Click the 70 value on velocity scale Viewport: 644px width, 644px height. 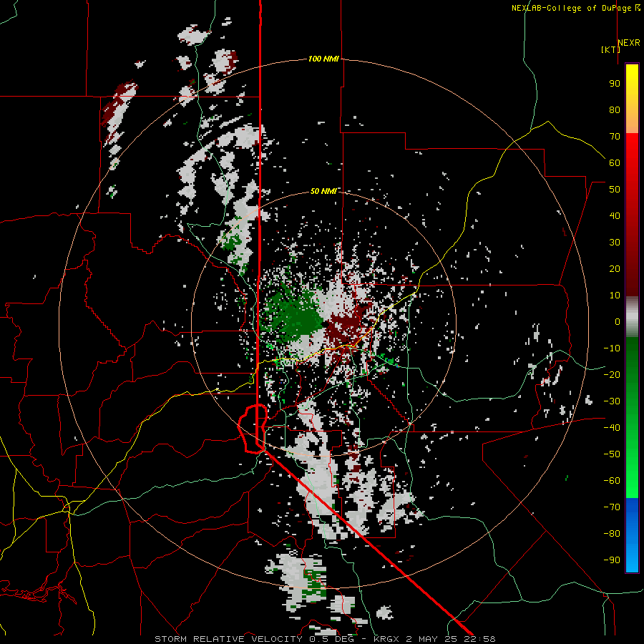pos(615,137)
